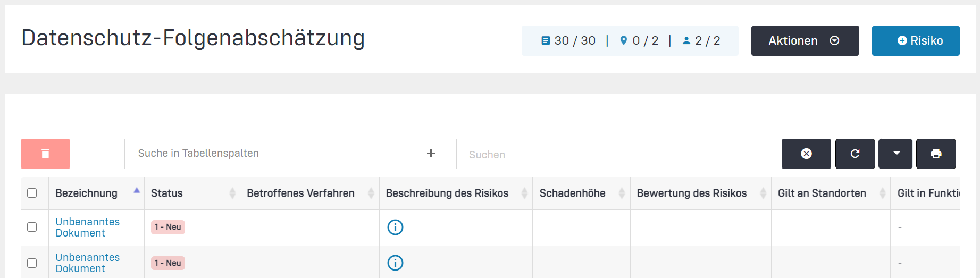Screen dimensions: 980x278
Task: Add new Risiko button
Action: [915, 40]
